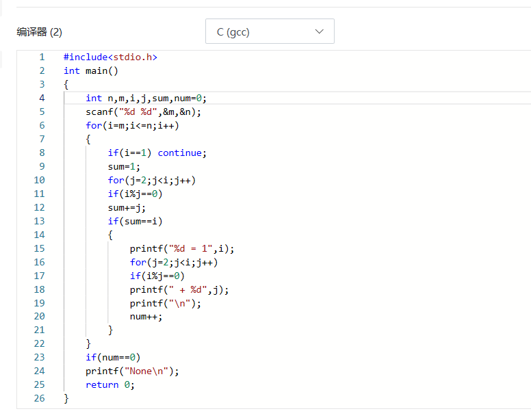
Task: Open the C (gcc) compiler dropdown
Action: [270, 31]
